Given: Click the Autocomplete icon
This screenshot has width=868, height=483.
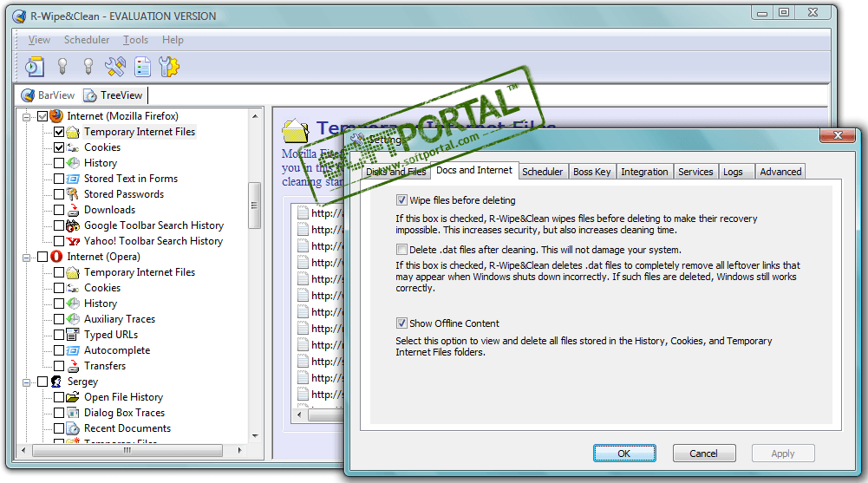Looking at the screenshot, I should pyautogui.click(x=73, y=351).
